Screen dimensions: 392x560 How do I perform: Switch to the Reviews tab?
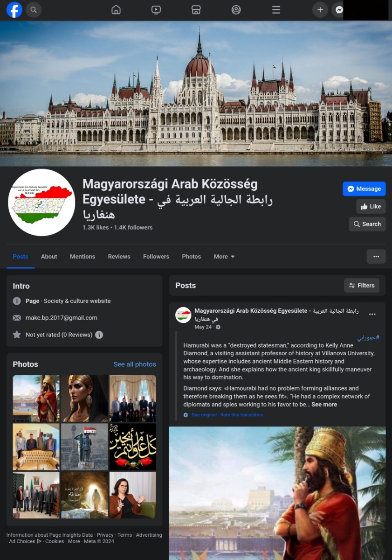pyautogui.click(x=119, y=257)
